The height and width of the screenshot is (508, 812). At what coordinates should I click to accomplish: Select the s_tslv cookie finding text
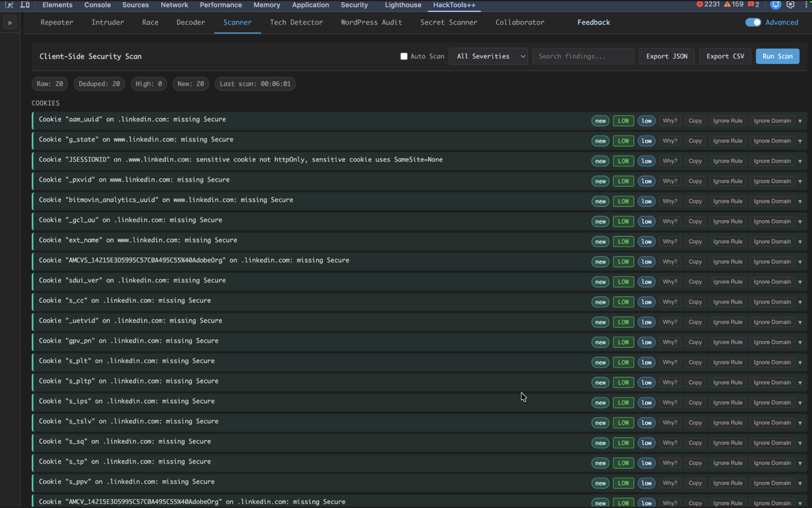click(129, 421)
